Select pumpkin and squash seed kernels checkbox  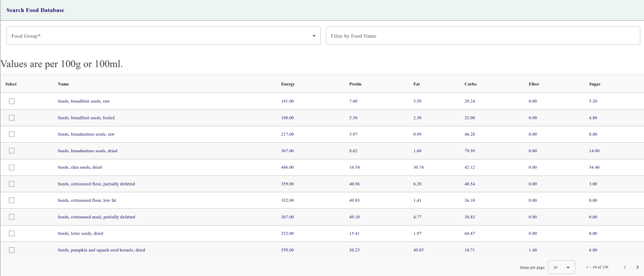click(x=11, y=250)
